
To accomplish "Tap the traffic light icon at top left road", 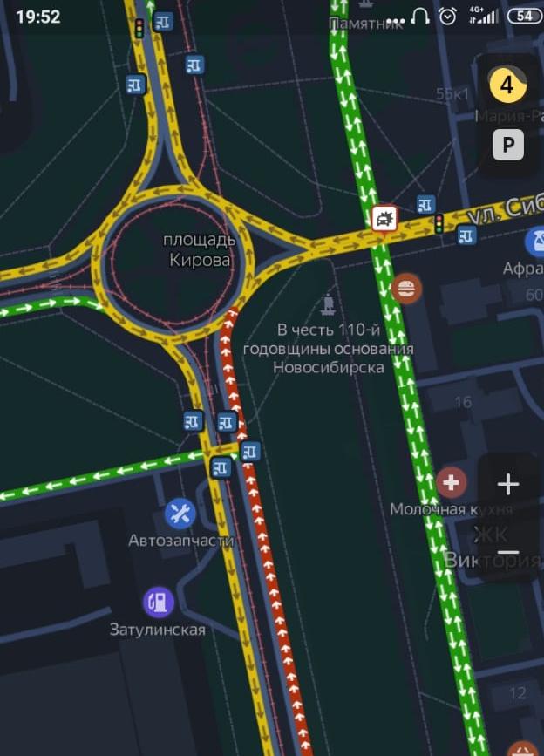I will [139, 29].
